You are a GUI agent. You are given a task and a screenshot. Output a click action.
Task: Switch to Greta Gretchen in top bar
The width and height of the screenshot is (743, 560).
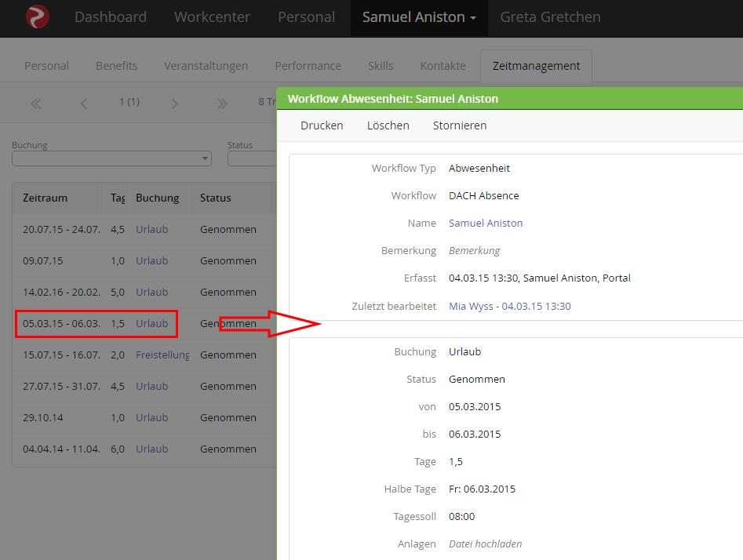550,17
